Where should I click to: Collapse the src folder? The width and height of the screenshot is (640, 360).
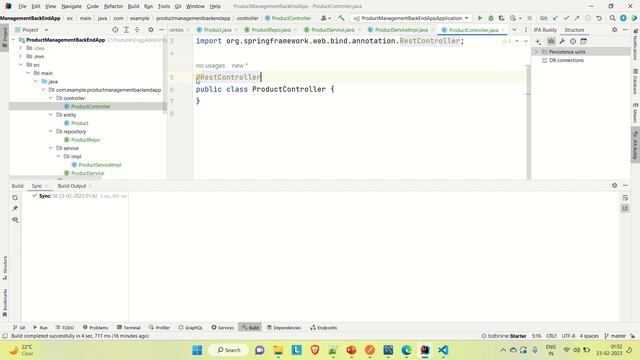tap(21, 65)
